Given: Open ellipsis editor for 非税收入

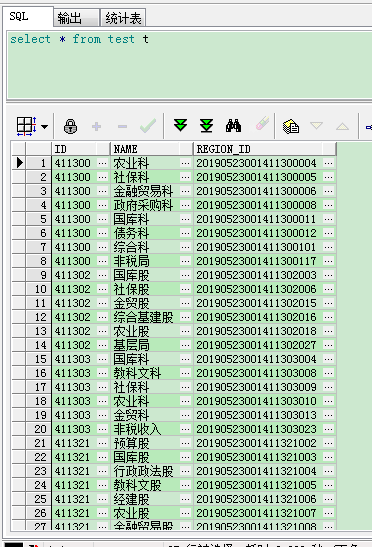Looking at the screenshot, I should [185, 429].
